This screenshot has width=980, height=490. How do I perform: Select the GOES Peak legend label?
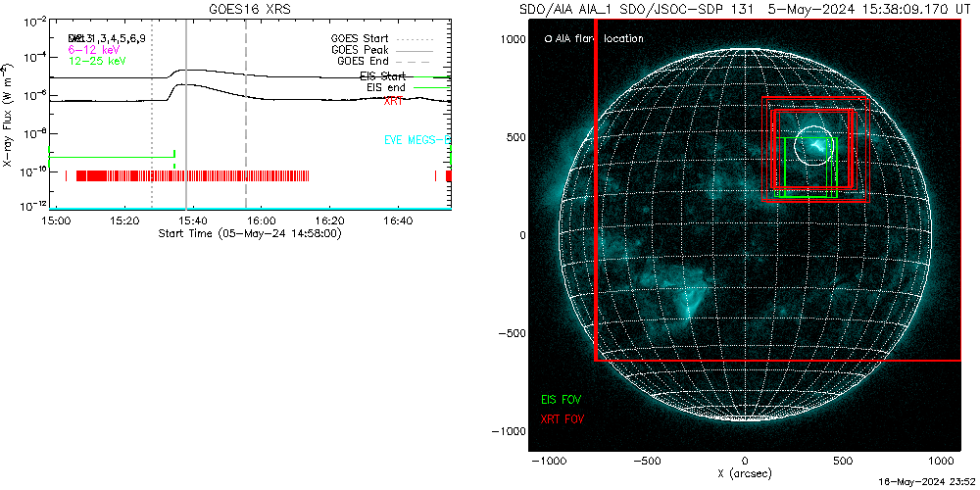[x=360, y=49]
